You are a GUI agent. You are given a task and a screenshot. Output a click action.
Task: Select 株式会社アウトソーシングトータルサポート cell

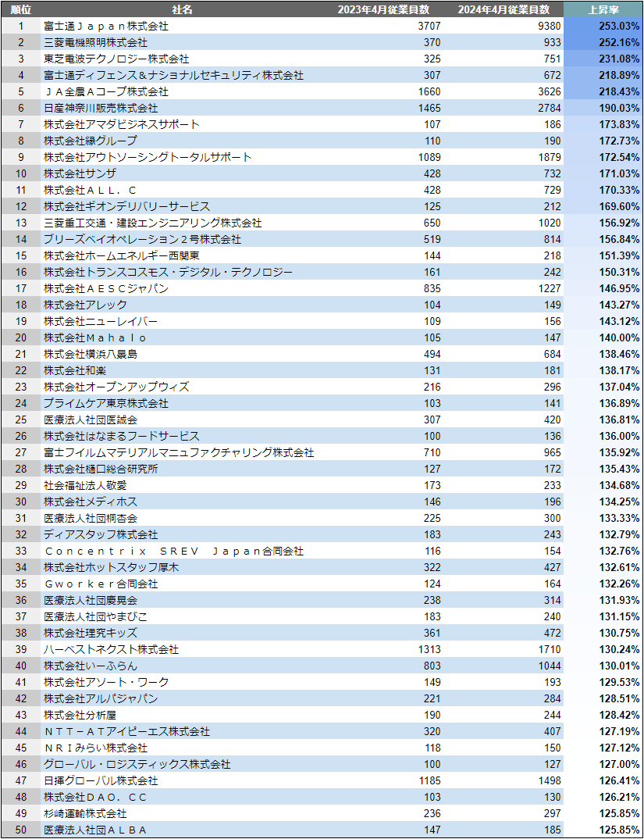[148, 157]
